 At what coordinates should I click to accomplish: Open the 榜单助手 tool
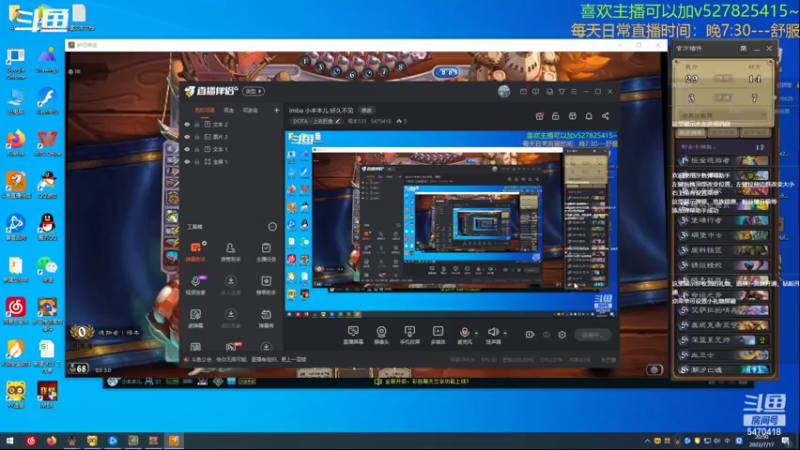(x=266, y=285)
